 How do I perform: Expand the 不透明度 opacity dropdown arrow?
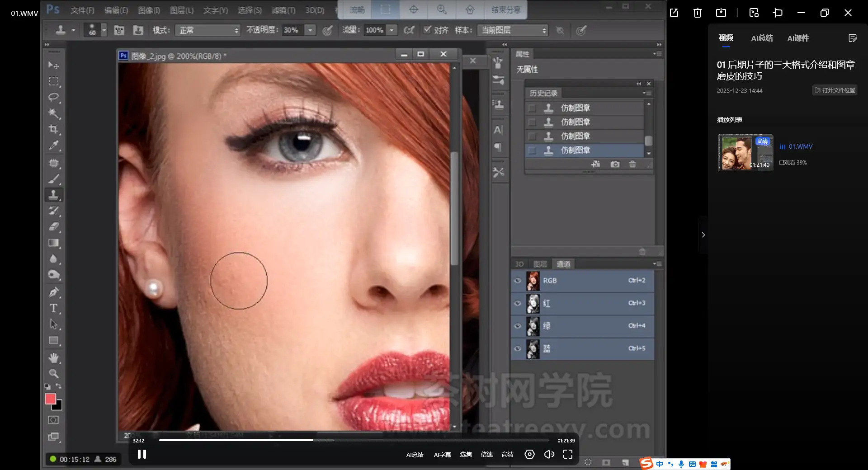point(310,30)
